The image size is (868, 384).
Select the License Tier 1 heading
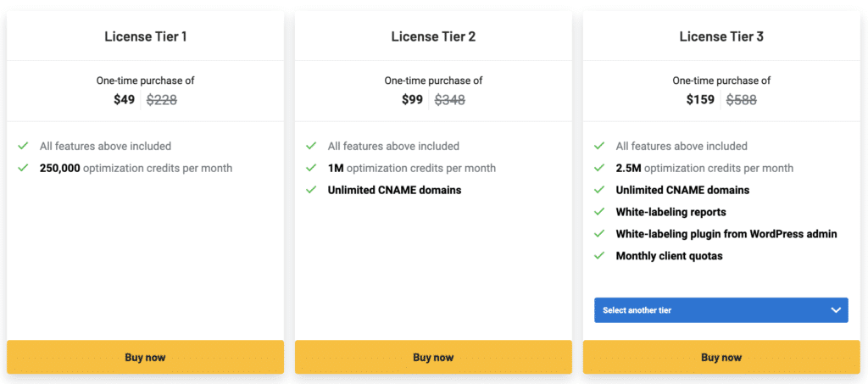pyautogui.click(x=145, y=36)
